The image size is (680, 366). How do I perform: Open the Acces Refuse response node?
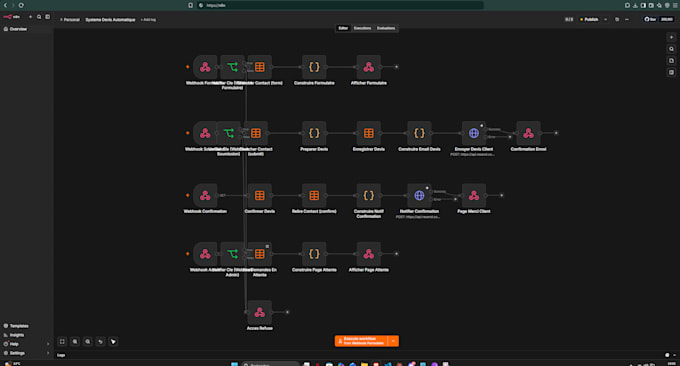tap(259, 312)
